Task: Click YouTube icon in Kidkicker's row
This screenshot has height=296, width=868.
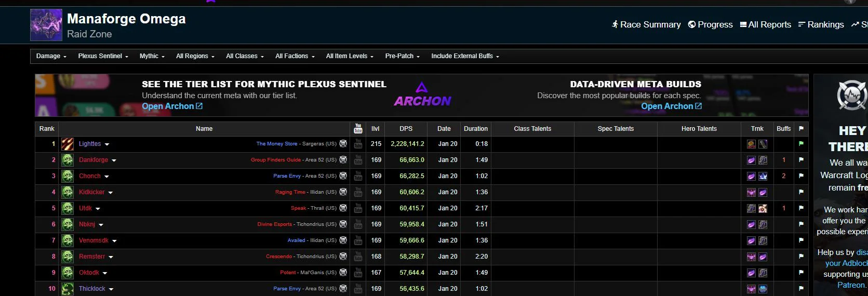Action: pyautogui.click(x=358, y=192)
